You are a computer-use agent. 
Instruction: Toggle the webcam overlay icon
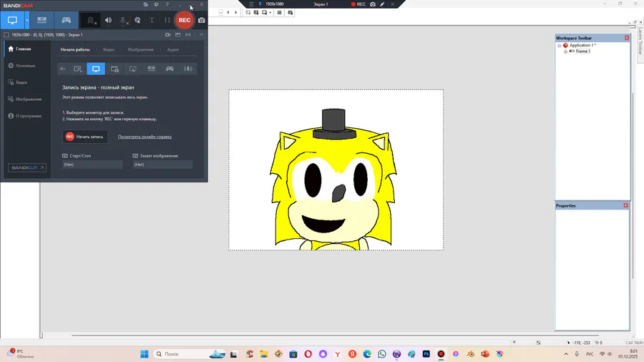coord(92,20)
